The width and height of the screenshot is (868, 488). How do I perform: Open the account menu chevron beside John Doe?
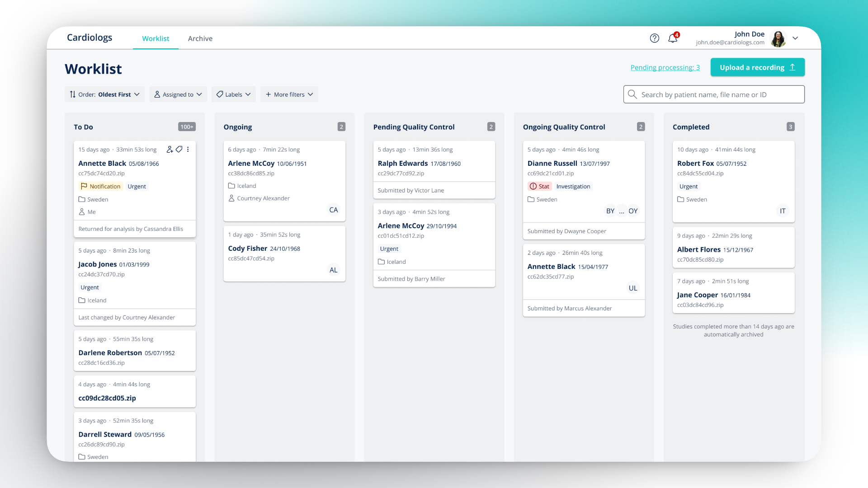[795, 38]
